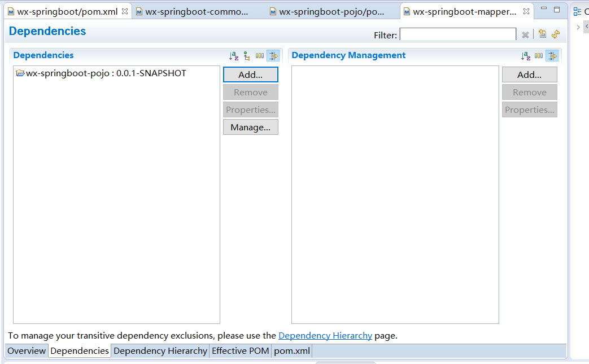Close the wx-springboot/pom.xml tab
This screenshot has width=589, height=364.
(125, 11)
